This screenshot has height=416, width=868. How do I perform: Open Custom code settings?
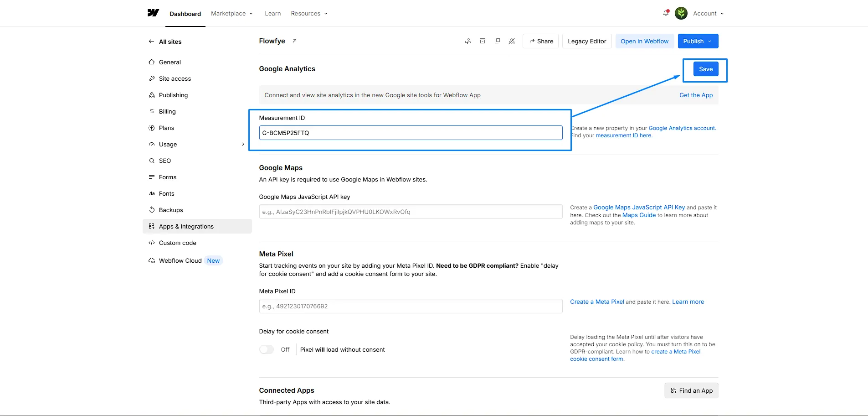[197, 243]
